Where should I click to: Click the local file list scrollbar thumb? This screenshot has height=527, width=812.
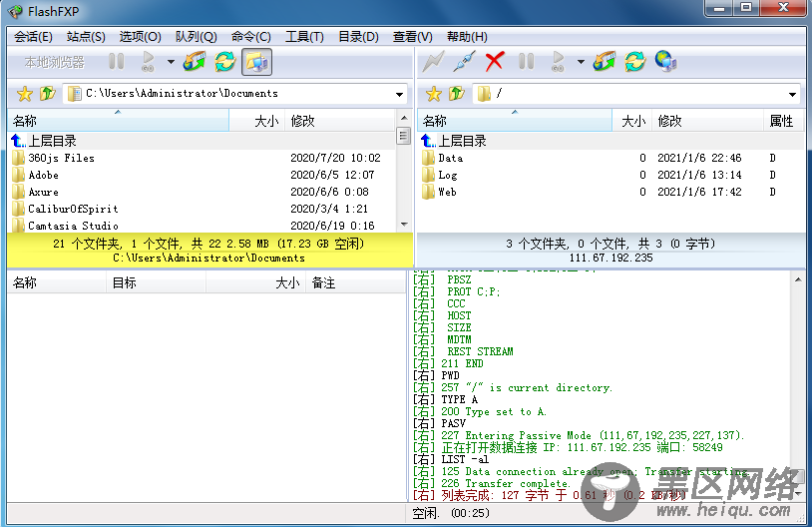coord(403,136)
